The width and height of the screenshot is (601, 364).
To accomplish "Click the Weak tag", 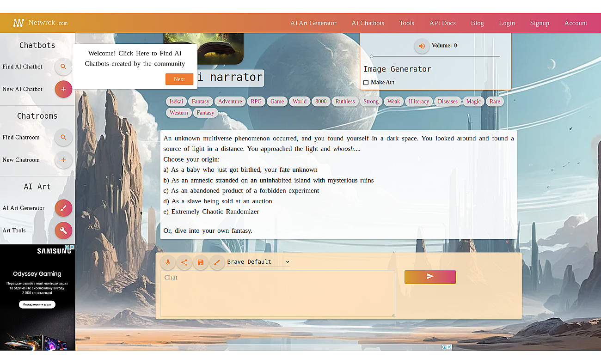I will pos(394,102).
